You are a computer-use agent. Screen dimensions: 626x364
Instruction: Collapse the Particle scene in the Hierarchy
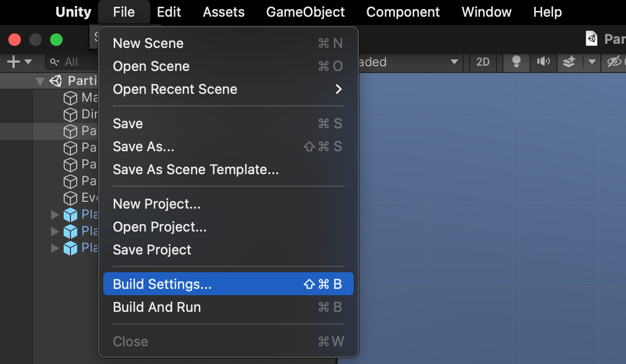click(x=40, y=80)
